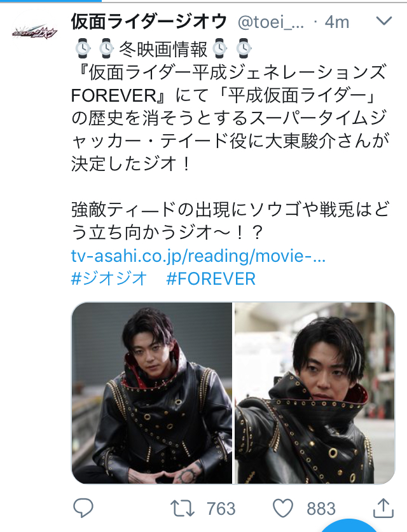Screen dimensions: 407x532
Task: Expand the tweet options chevron
Action: [384, 22]
